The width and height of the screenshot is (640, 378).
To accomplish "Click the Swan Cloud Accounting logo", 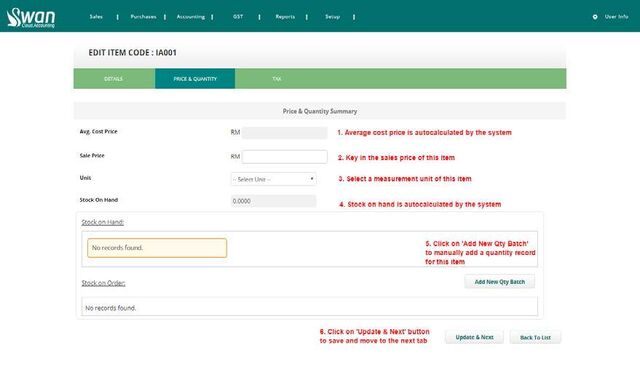I will 31,18.
